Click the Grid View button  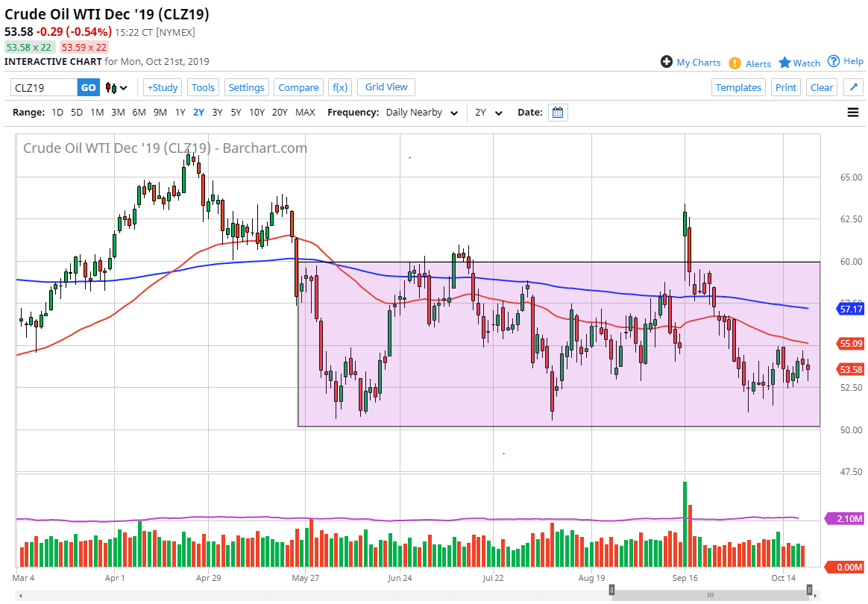[386, 87]
